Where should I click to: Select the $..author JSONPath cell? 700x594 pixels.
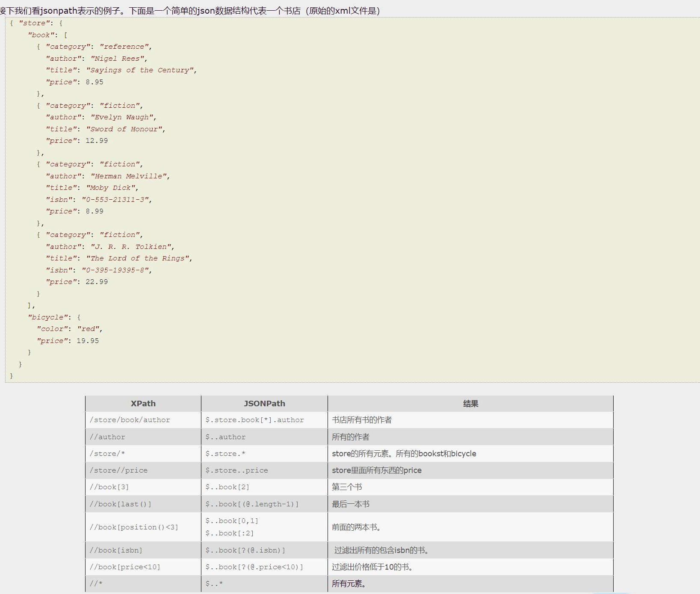(x=264, y=437)
